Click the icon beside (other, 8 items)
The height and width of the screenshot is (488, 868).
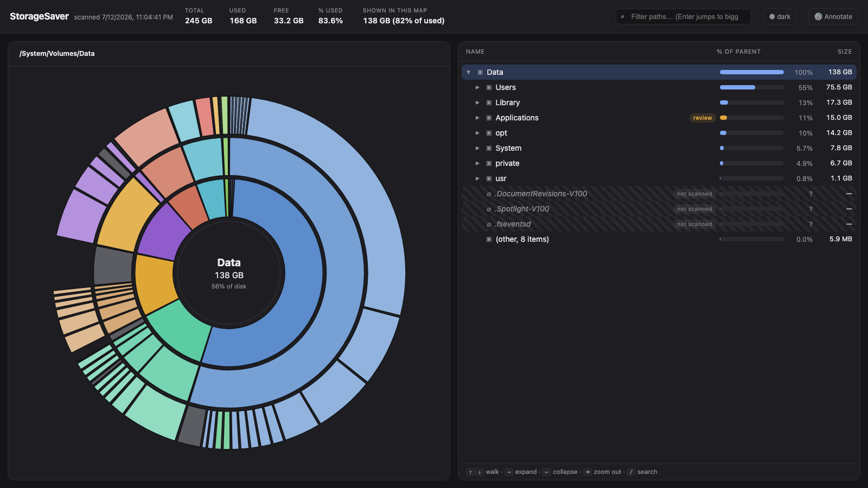489,239
